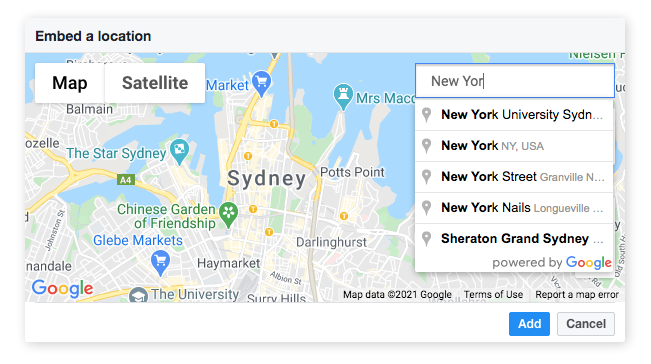Viewport: 651px width, 364px height.
Task: Open the Chinese Garden of Friendship pin
Action: coord(228,214)
